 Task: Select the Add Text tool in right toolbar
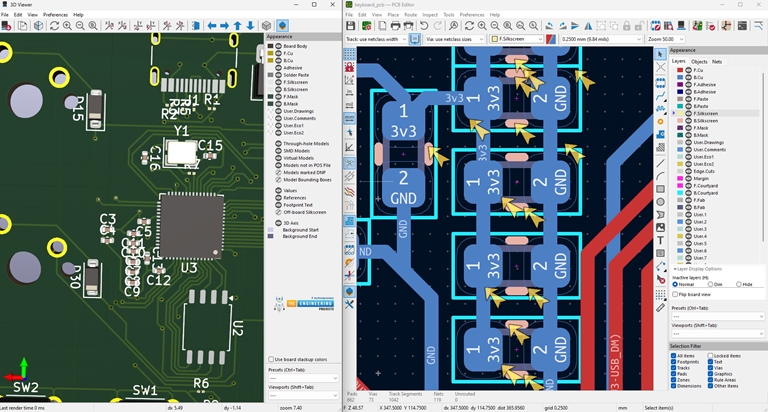pyautogui.click(x=661, y=240)
